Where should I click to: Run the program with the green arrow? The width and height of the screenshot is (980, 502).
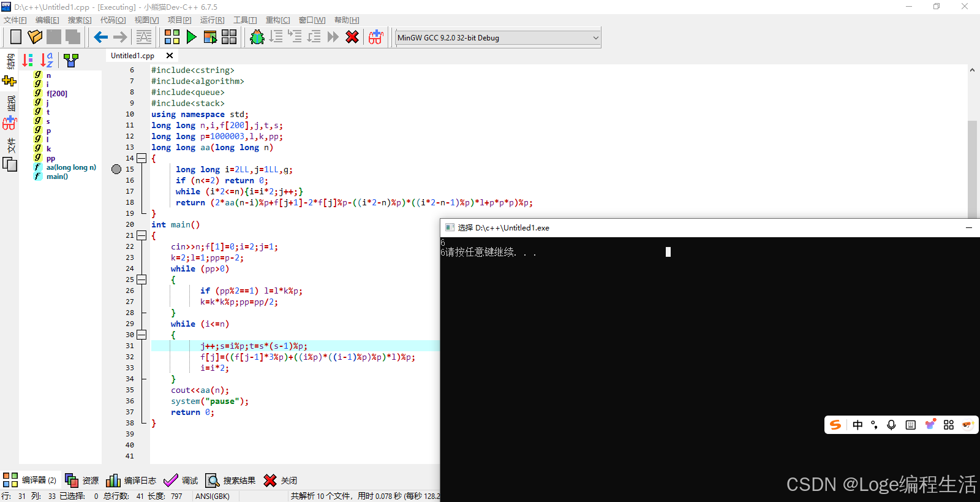pos(191,37)
